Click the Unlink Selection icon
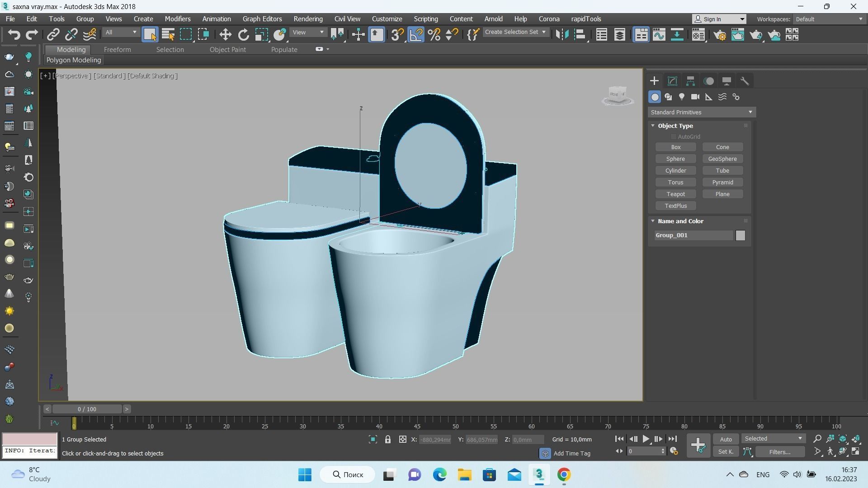Viewport: 868px width, 488px height. click(71, 35)
